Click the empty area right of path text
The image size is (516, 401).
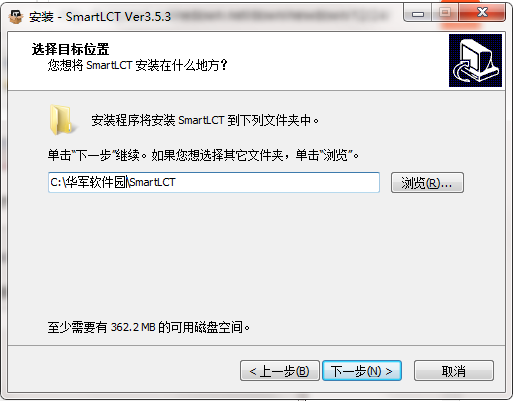[277, 182]
